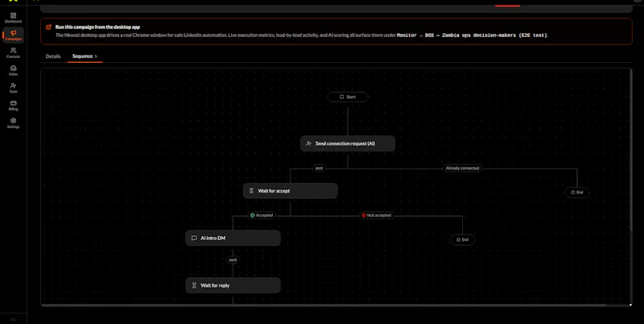Click 'Run this campaign from the desktop app' heading
The width and height of the screenshot is (644, 324).
click(x=97, y=27)
